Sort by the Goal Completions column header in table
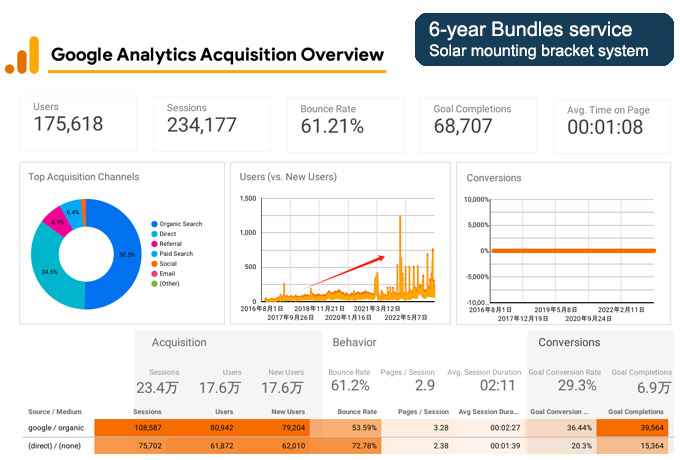The image size is (680, 460). [636, 411]
